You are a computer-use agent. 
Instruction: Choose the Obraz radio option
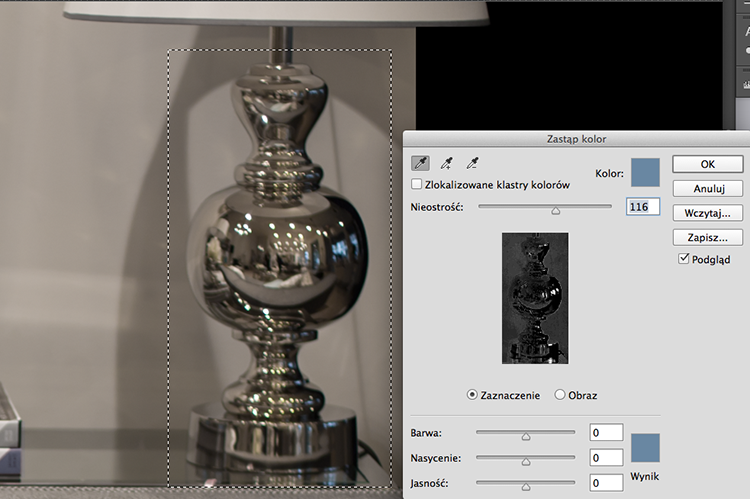pos(560,395)
